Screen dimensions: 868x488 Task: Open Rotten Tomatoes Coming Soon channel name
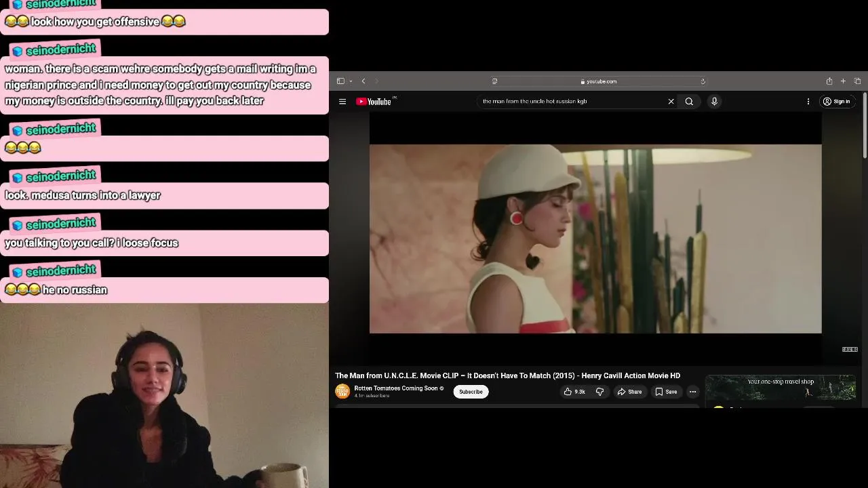(x=395, y=388)
